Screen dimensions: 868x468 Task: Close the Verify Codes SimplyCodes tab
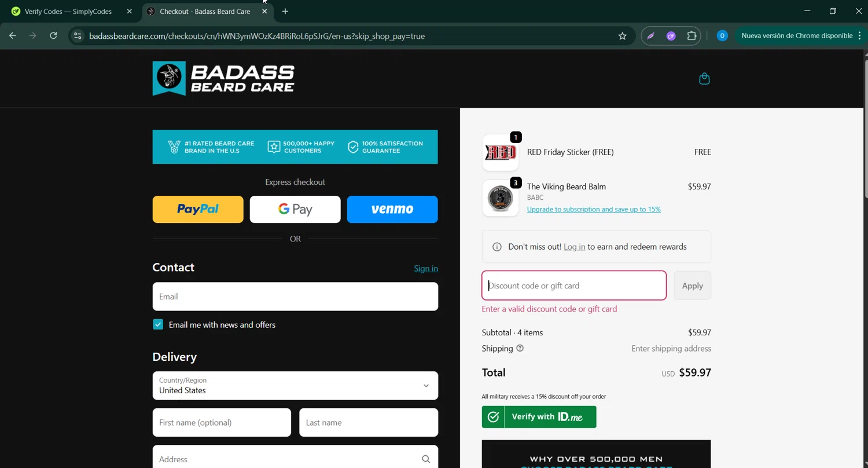130,12
